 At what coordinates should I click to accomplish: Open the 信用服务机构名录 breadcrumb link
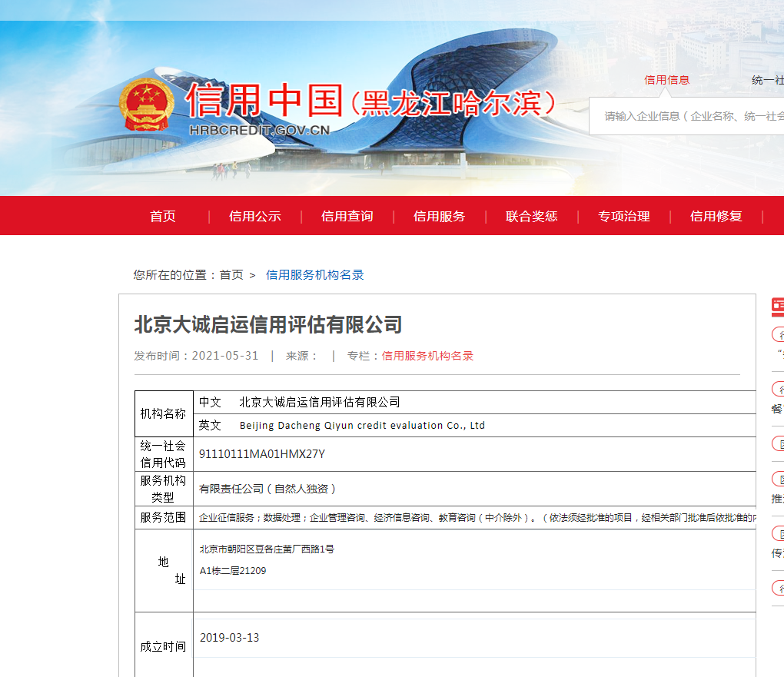pyautogui.click(x=315, y=275)
